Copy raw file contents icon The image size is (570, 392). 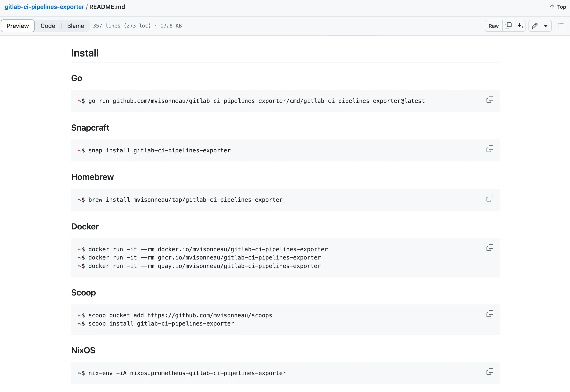pos(508,26)
